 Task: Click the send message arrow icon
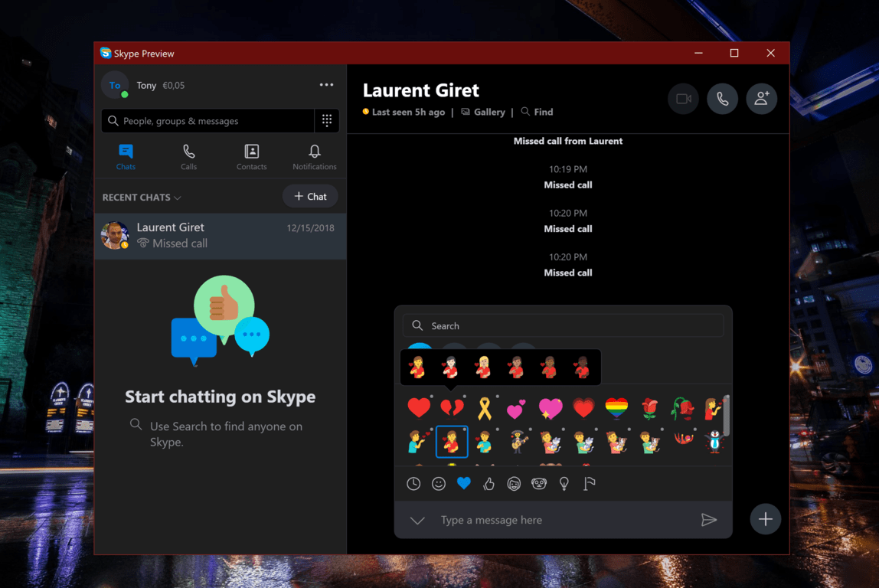coord(708,520)
